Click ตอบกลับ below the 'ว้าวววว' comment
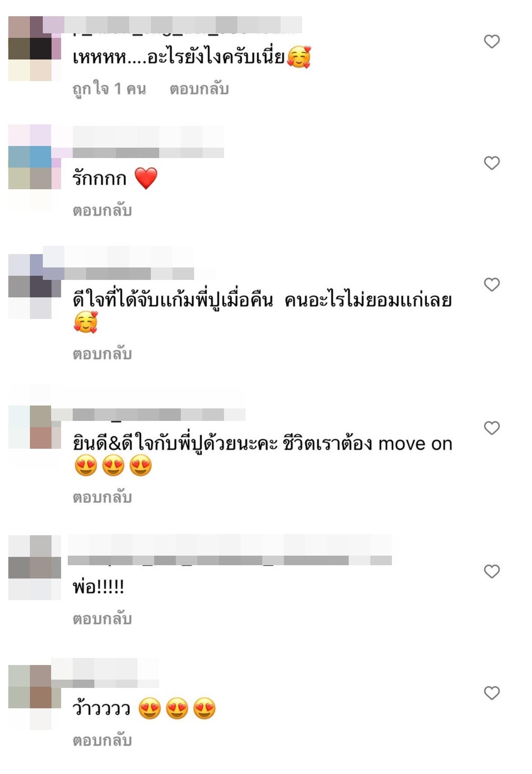Image resolution: width=532 pixels, height=774 pixels. [x=102, y=740]
